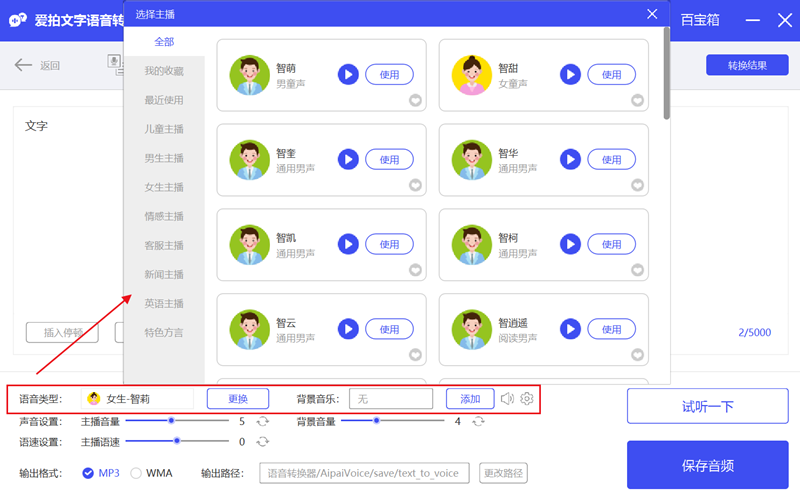Favorite the 智柯 voice with heart icon

coord(637,270)
